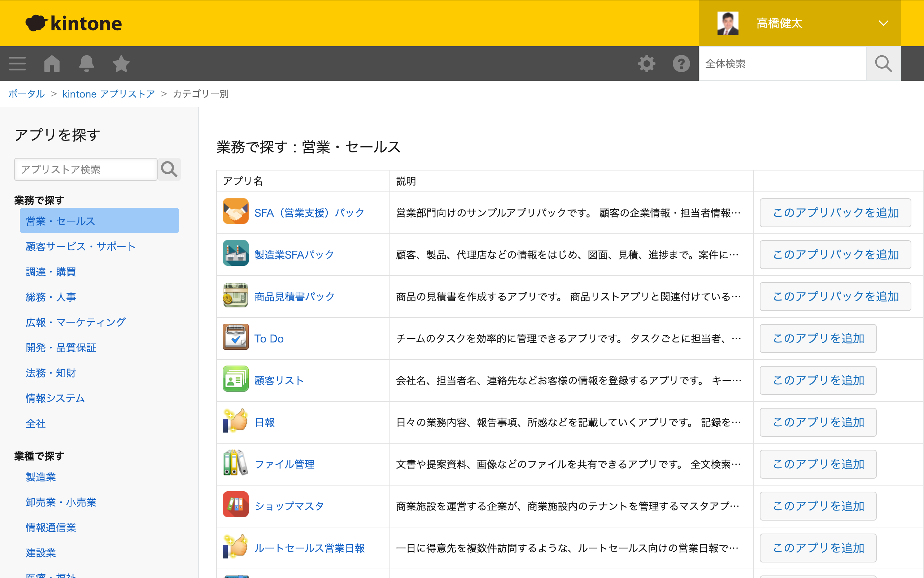
Task: Open 顧客リスト app link
Action: click(279, 380)
